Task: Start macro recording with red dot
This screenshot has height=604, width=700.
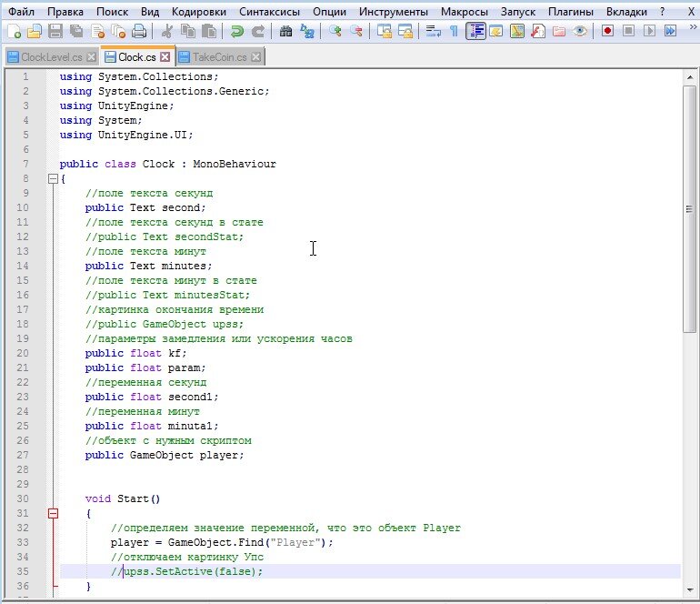Action: tap(607, 31)
